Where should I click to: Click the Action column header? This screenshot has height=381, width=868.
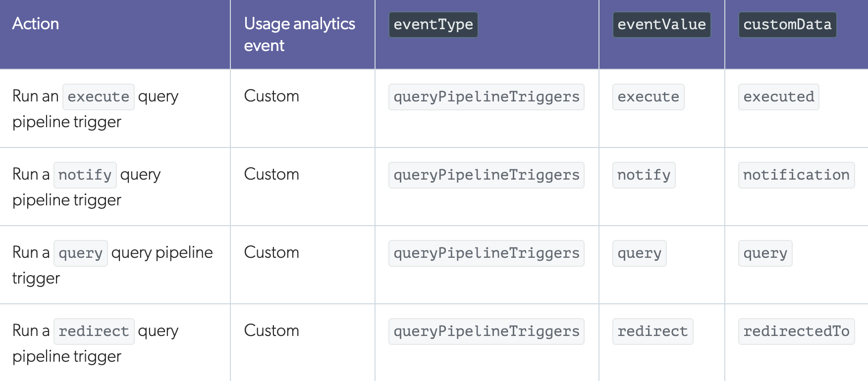tap(36, 24)
